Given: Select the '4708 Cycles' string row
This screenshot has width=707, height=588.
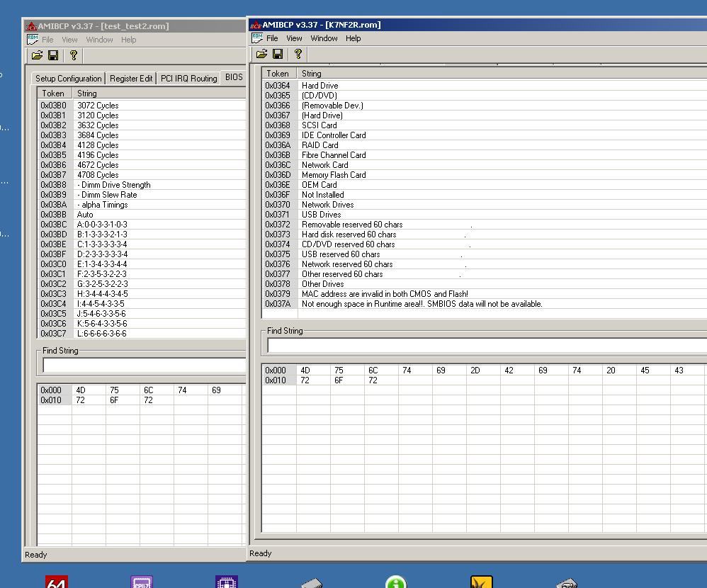Looking at the screenshot, I should pos(142,175).
